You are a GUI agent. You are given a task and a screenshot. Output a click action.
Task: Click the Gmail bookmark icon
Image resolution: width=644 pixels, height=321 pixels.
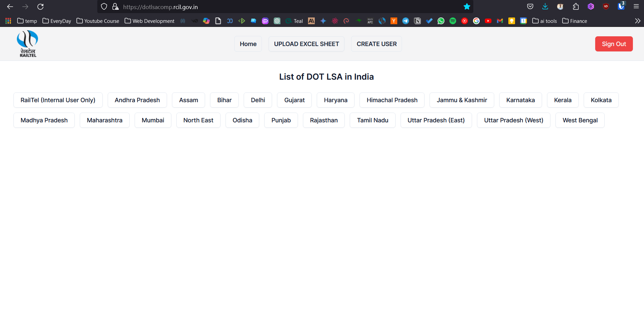tap(500, 21)
